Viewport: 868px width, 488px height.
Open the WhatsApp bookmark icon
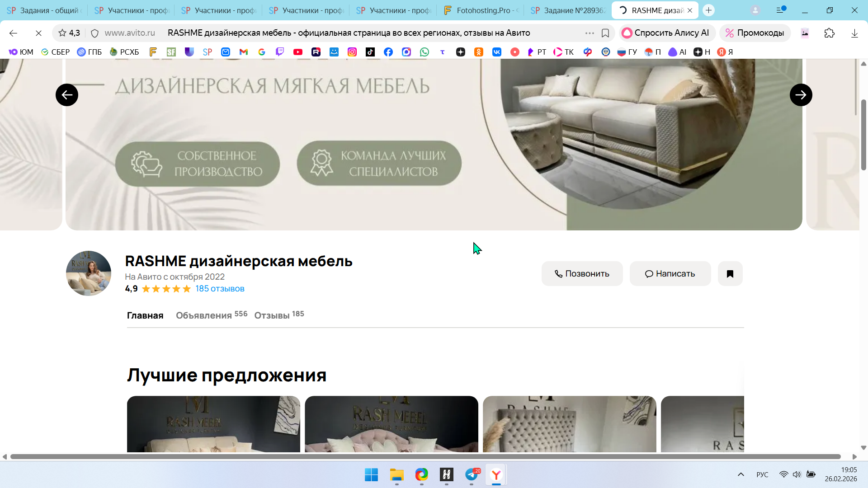tap(424, 52)
